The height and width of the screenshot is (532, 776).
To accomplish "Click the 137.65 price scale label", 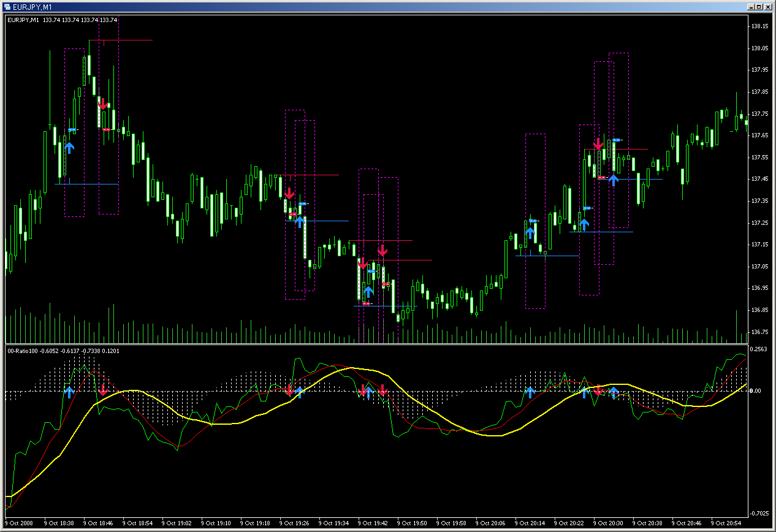I will pos(760,135).
